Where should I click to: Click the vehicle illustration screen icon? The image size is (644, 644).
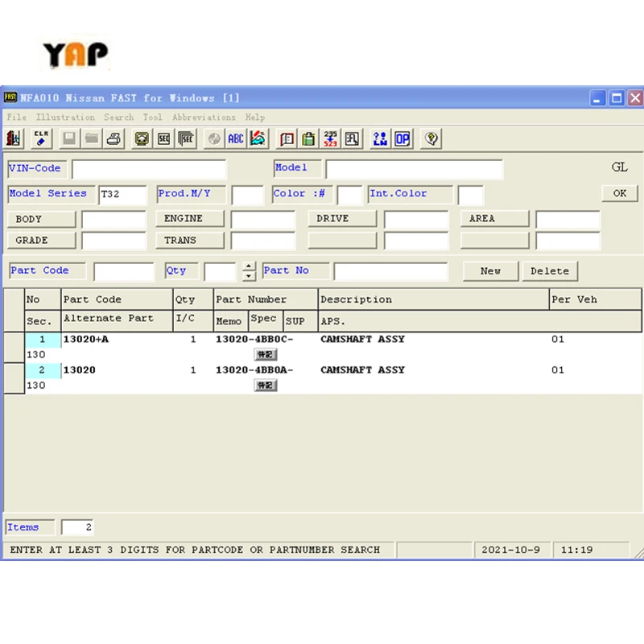tap(142, 138)
